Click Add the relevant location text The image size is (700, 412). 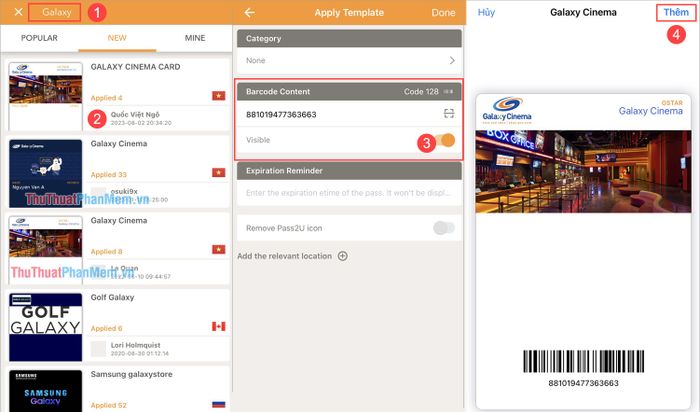(284, 256)
